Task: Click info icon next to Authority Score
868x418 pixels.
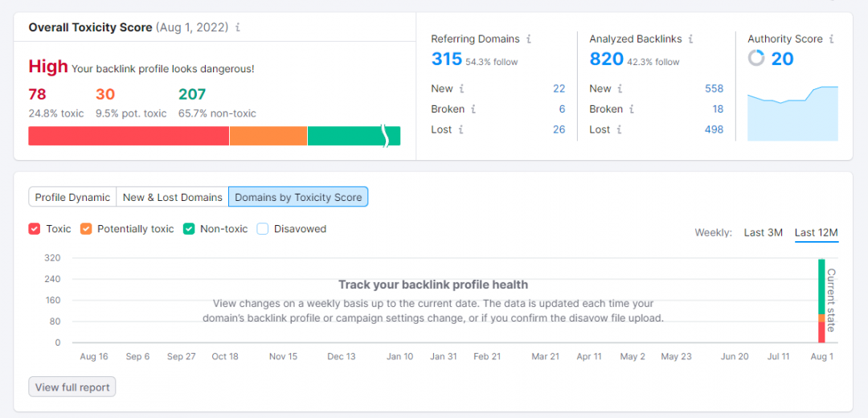Action: pyautogui.click(x=831, y=39)
